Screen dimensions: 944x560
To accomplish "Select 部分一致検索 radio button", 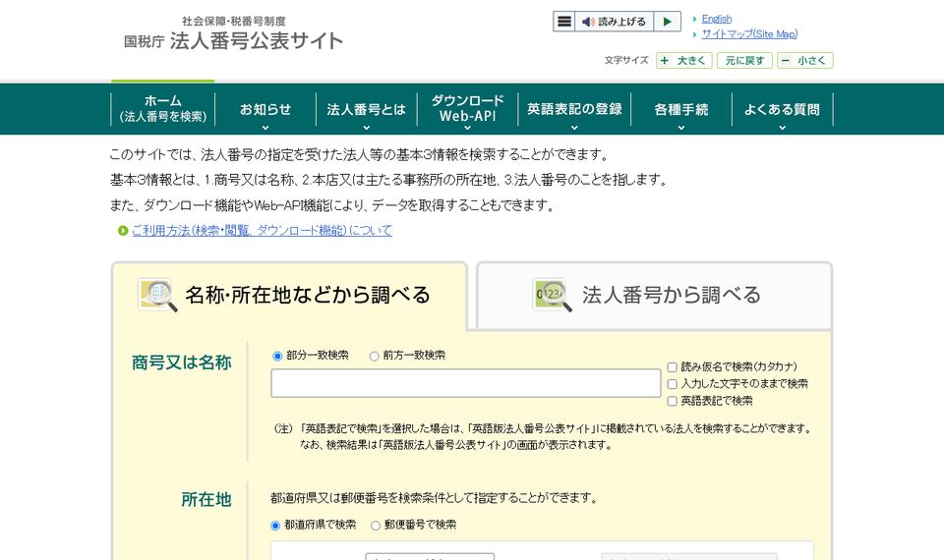I will pyautogui.click(x=277, y=356).
